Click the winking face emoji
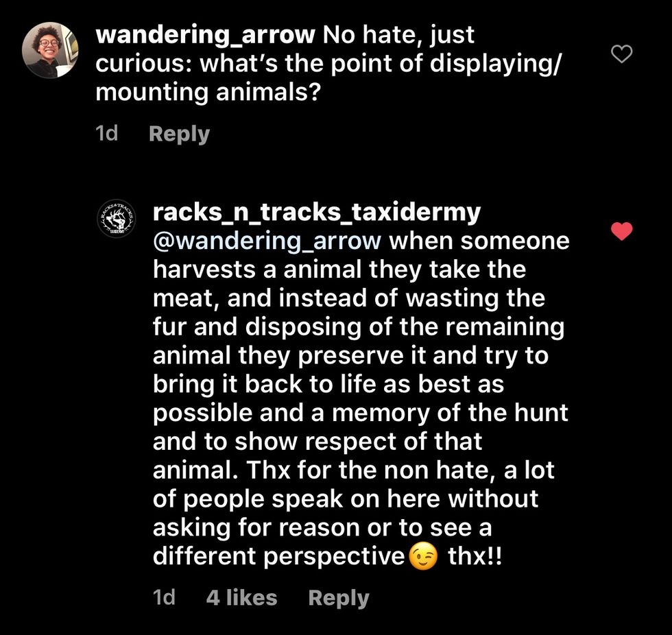 click(x=423, y=556)
